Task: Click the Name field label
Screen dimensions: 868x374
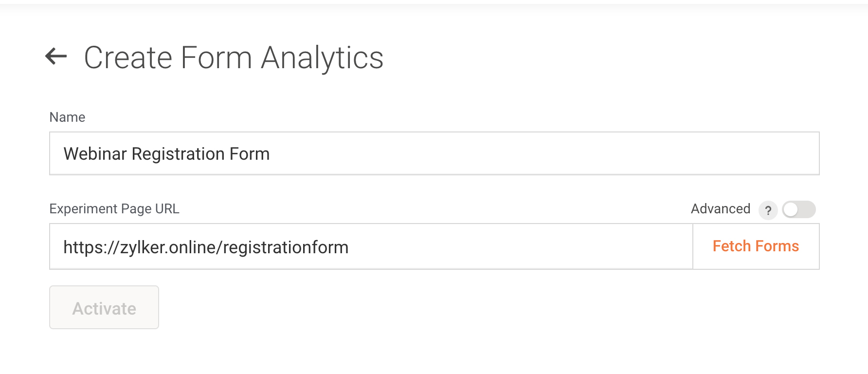Action: [x=67, y=117]
